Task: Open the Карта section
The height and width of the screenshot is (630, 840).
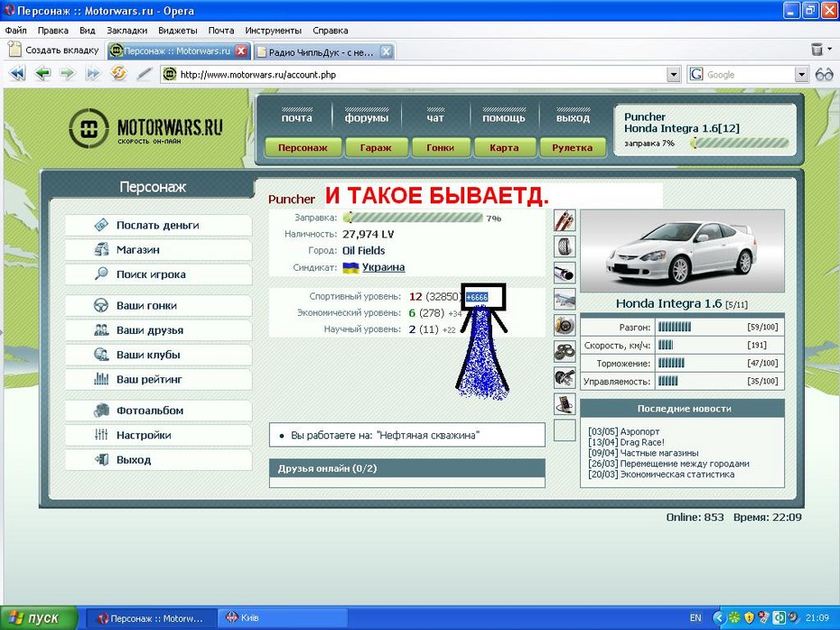Action: pyautogui.click(x=504, y=147)
